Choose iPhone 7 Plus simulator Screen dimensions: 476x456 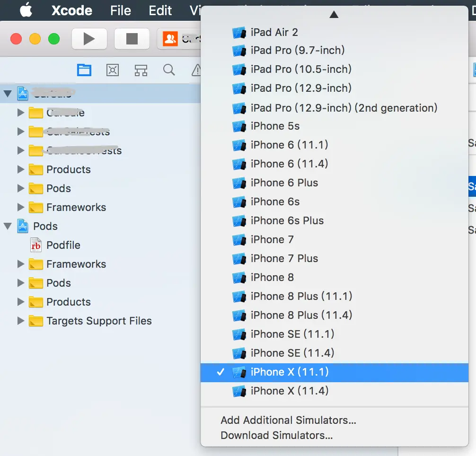(x=334, y=258)
